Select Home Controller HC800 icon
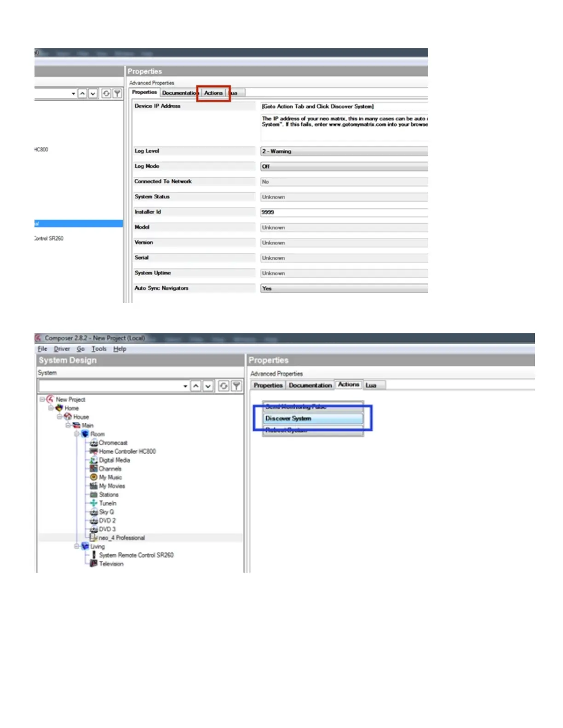563x728 pixels. (x=94, y=451)
